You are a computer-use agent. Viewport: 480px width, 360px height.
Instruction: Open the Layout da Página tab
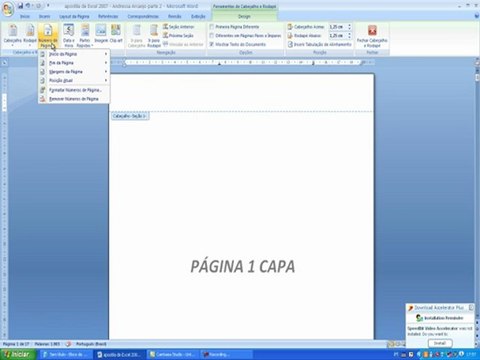[74, 16]
